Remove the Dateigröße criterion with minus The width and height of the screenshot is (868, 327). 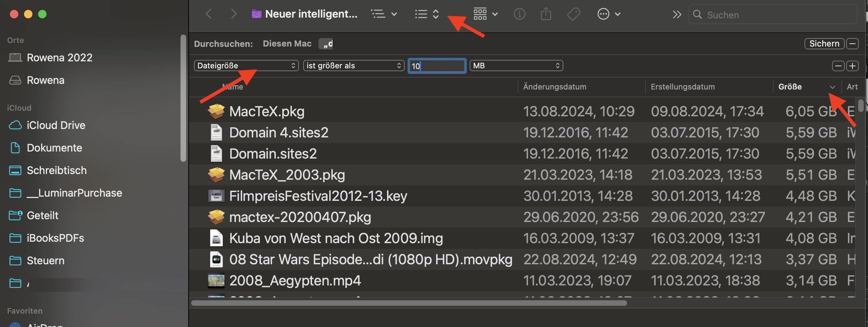point(838,66)
